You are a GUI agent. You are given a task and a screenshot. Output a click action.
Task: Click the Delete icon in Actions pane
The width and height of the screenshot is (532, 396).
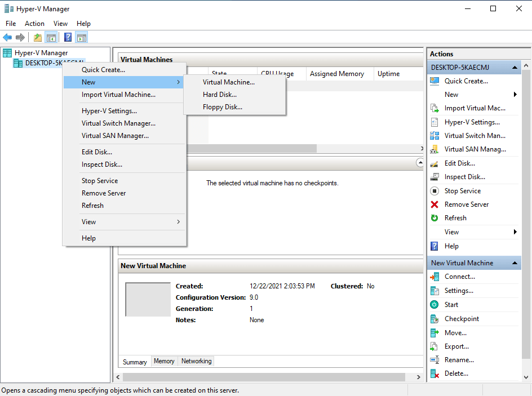coord(435,373)
